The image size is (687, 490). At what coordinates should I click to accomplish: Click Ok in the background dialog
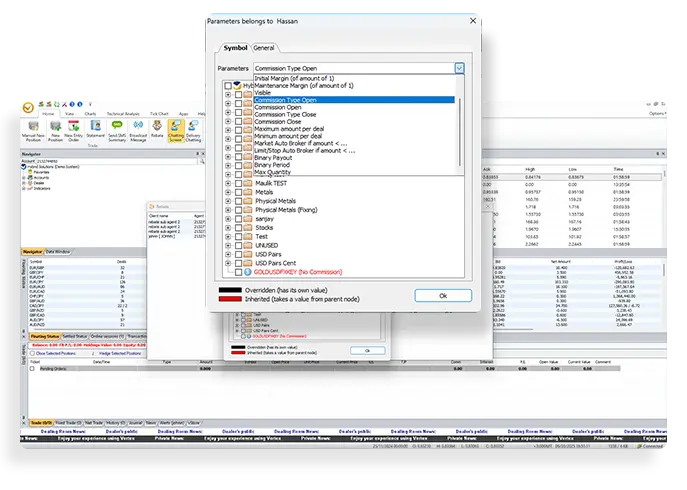pyautogui.click(x=368, y=351)
